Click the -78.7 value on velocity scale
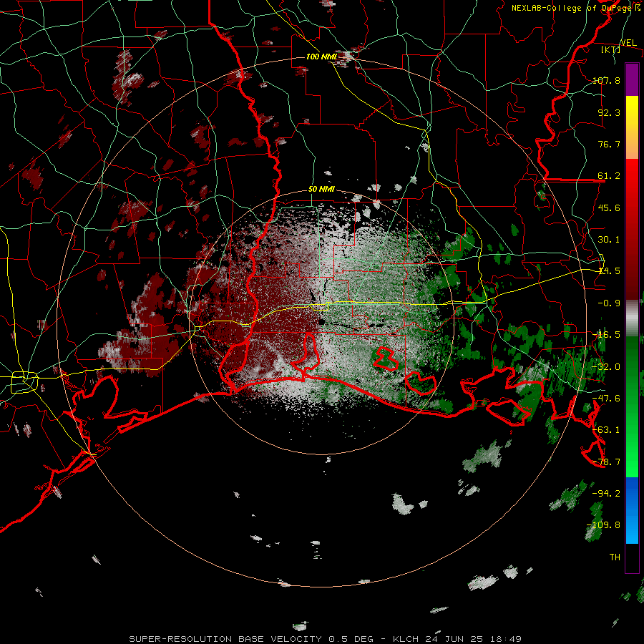The image size is (644, 644). (606, 462)
